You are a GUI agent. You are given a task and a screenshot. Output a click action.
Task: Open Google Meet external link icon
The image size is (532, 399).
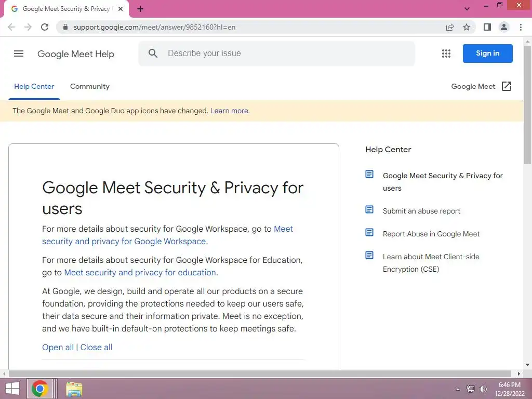[507, 86]
